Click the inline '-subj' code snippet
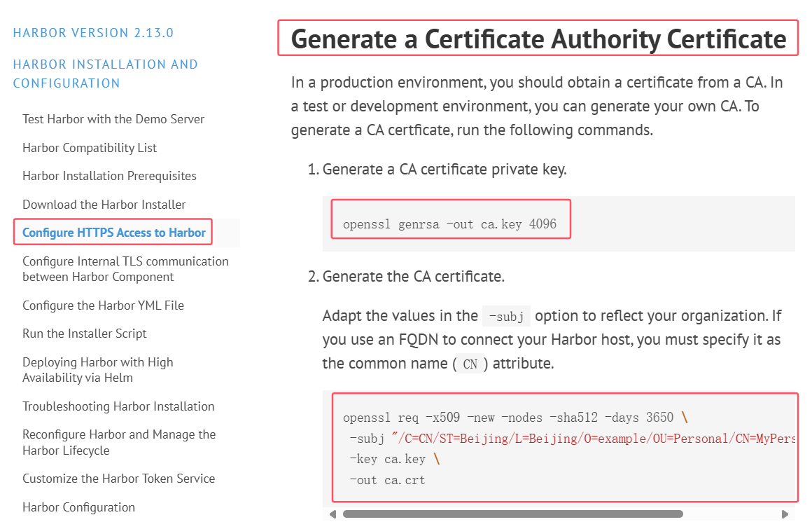812x522 pixels. tap(507, 316)
